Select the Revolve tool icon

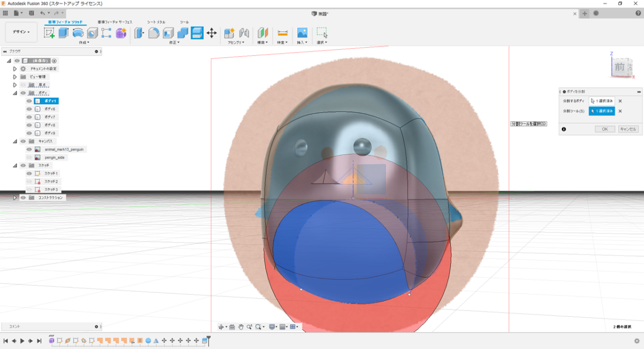coord(78,33)
